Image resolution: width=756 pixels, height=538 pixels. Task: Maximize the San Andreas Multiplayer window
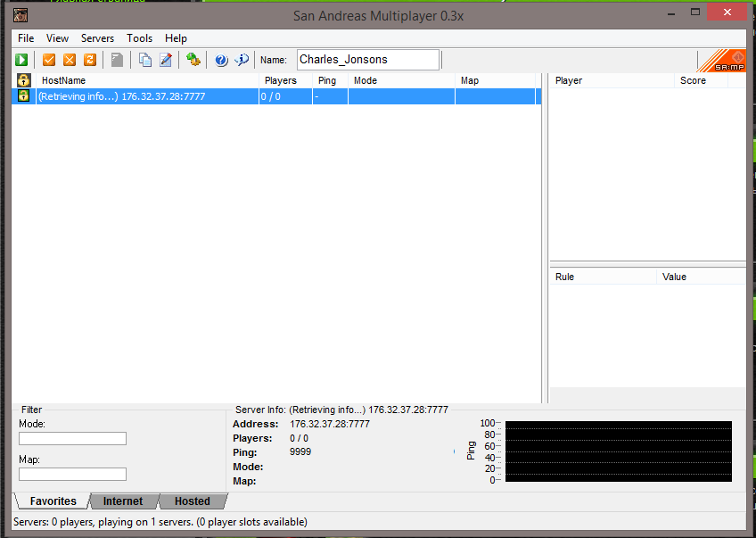tap(695, 12)
